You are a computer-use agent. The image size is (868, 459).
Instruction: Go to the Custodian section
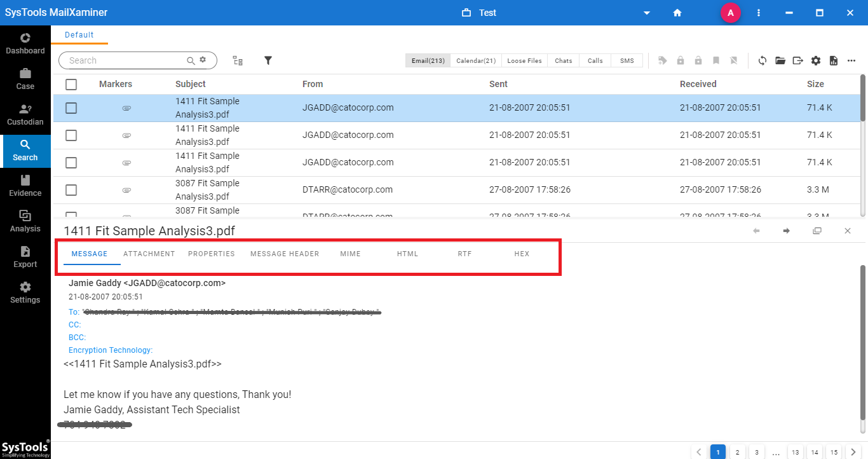[25, 114]
